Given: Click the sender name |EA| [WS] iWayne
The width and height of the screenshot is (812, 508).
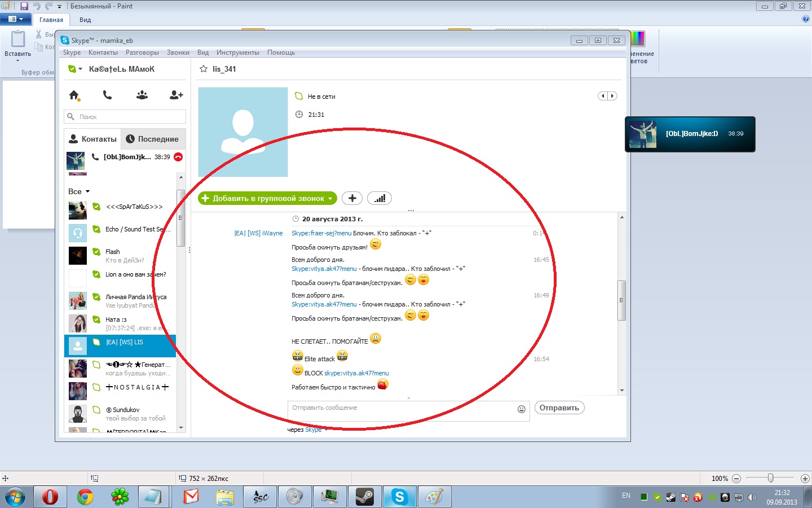Looking at the screenshot, I should (259, 233).
